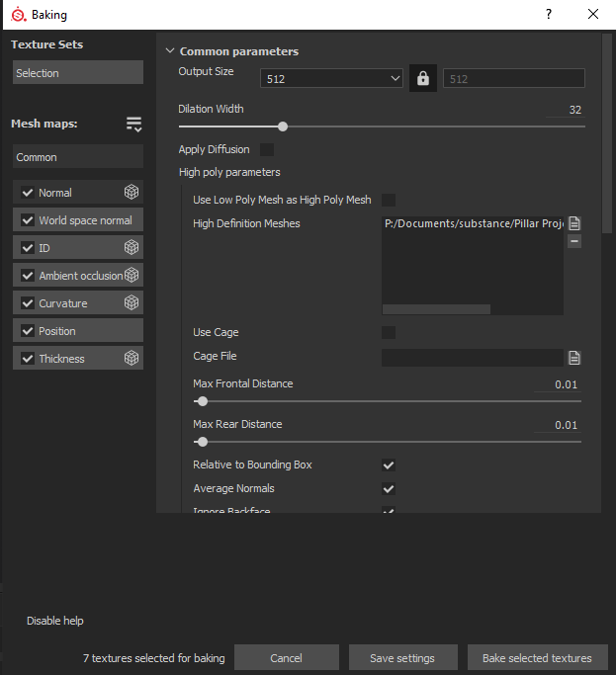Adjust the Max Frontal Distance slider handle

coord(202,401)
